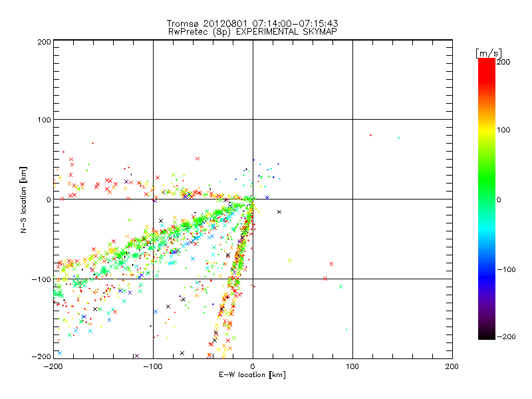Click the colorbar's black region near -200

[487, 336]
